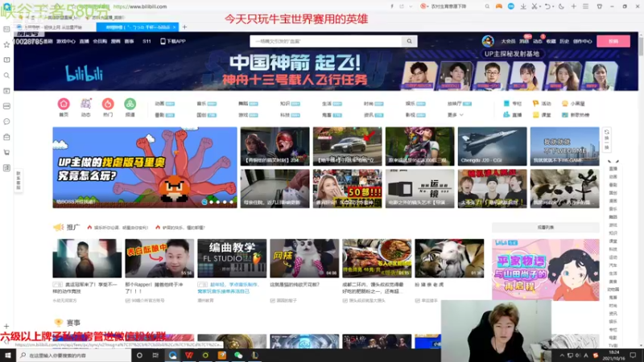
Task: Open 小黑屋 icon link
Action: tap(573, 104)
